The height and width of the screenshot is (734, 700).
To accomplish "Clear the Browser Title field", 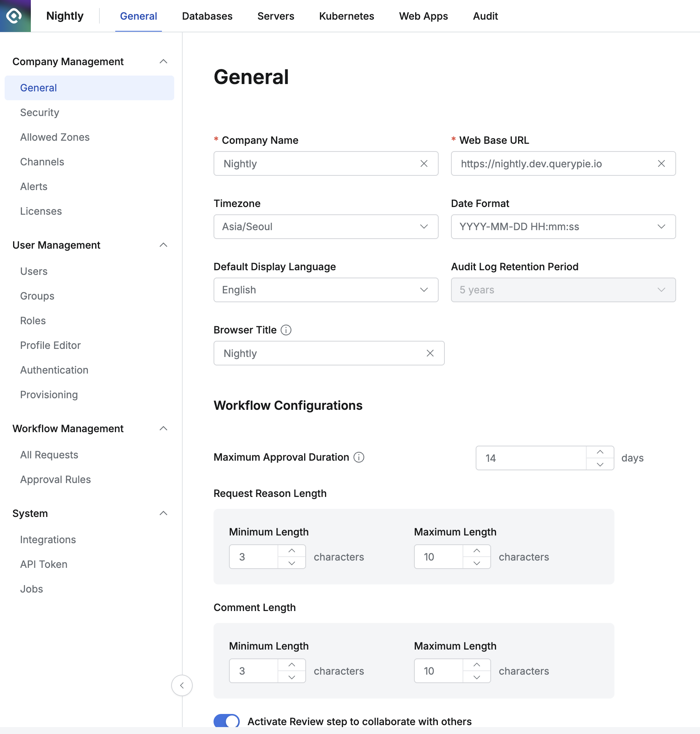I will click(430, 353).
